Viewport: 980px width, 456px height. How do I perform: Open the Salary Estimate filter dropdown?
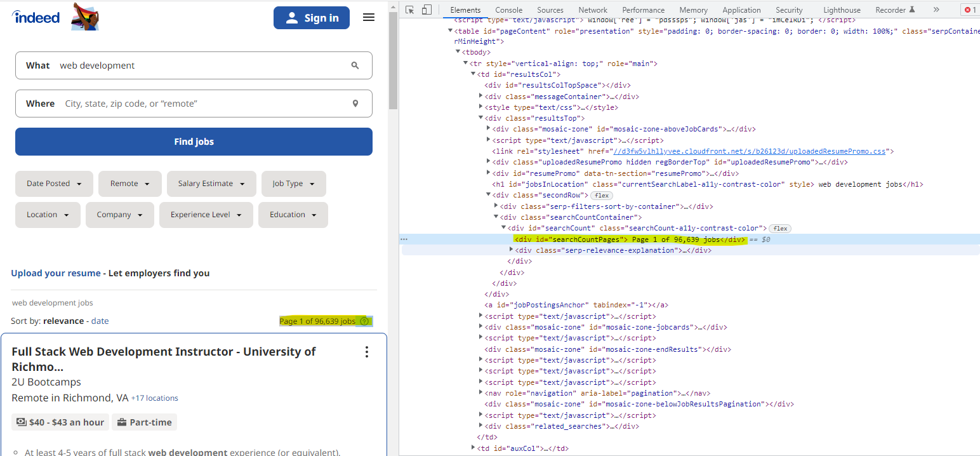(x=211, y=184)
